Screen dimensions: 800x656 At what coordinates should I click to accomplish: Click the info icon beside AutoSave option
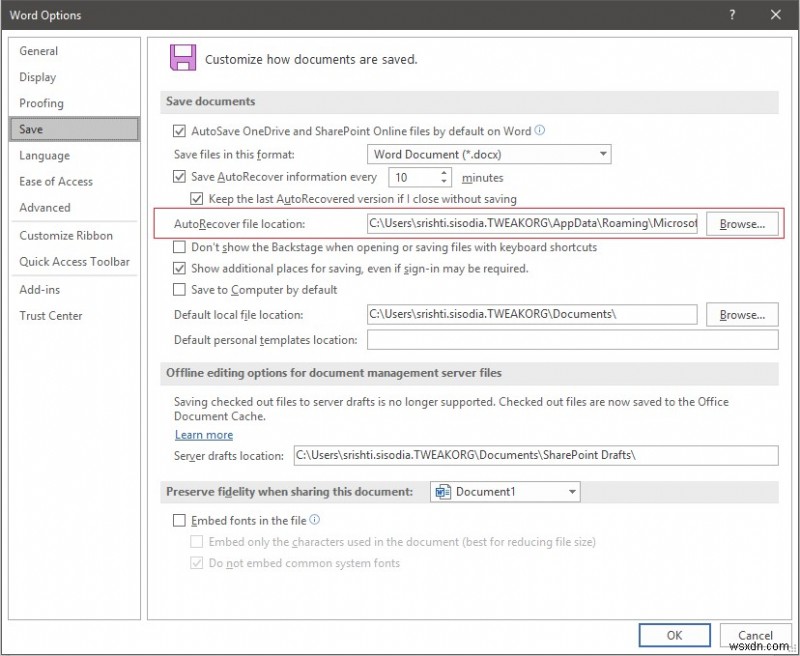click(539, 130)
